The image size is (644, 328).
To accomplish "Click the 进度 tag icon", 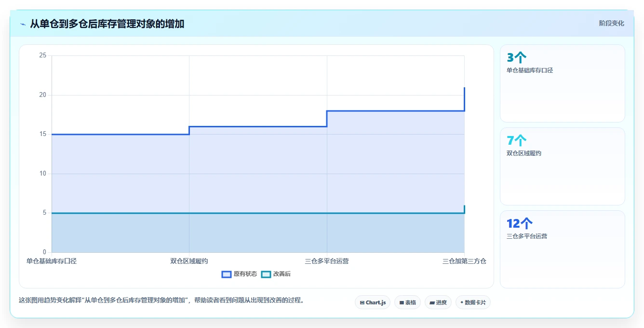I will [432, 303].
